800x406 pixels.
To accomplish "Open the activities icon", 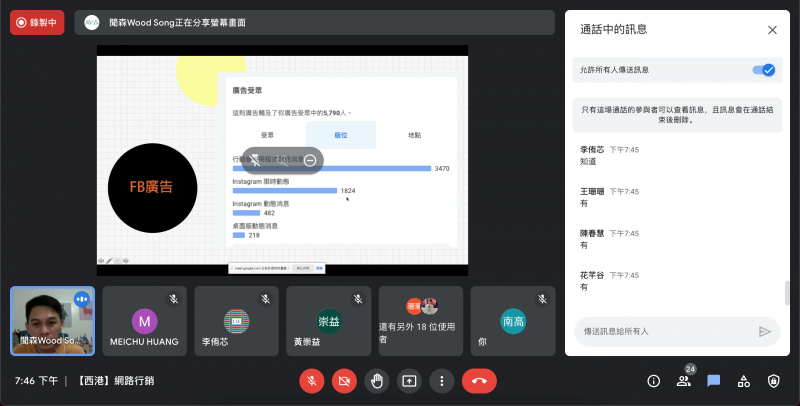I will point(744,381).
